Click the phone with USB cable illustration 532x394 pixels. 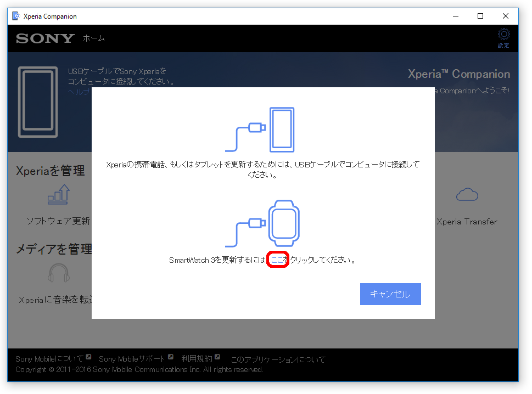pyautogui.click(x=260, y=130)
